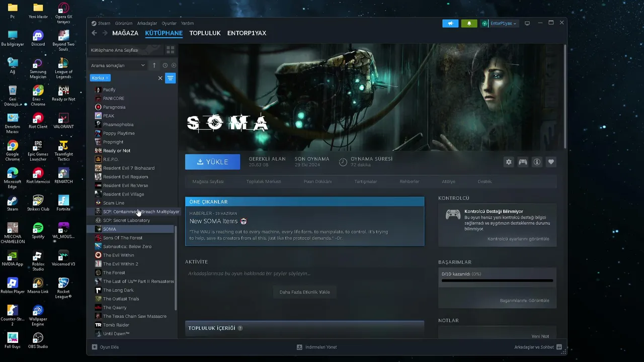Open friends and chat icon
Image resolution: width=644 pixels, height=362 pixels.
[559, 347]
